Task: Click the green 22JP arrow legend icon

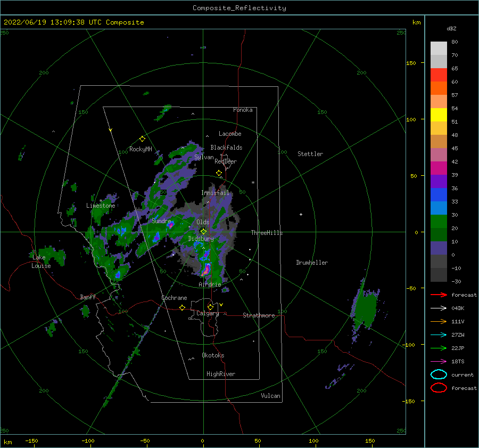Action: tap(439, 348)
